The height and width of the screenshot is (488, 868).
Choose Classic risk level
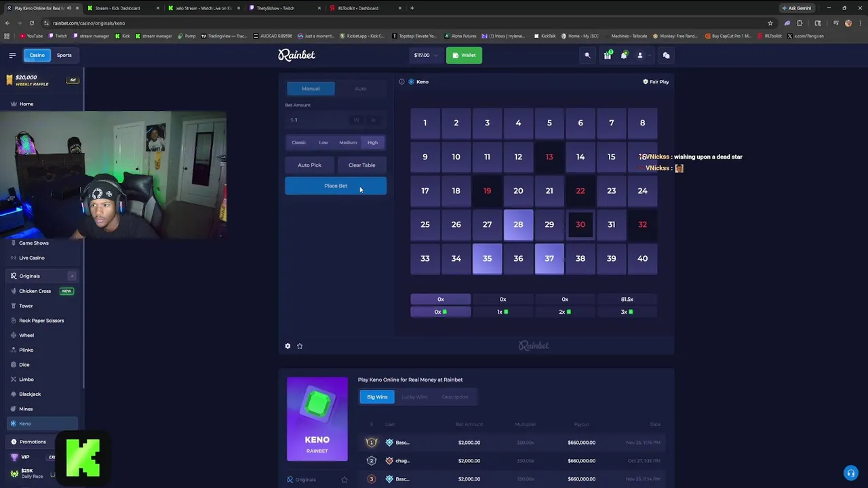[299, 142]
